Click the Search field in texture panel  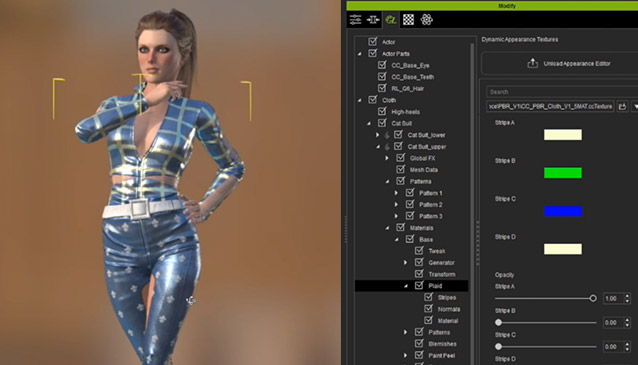562,92
